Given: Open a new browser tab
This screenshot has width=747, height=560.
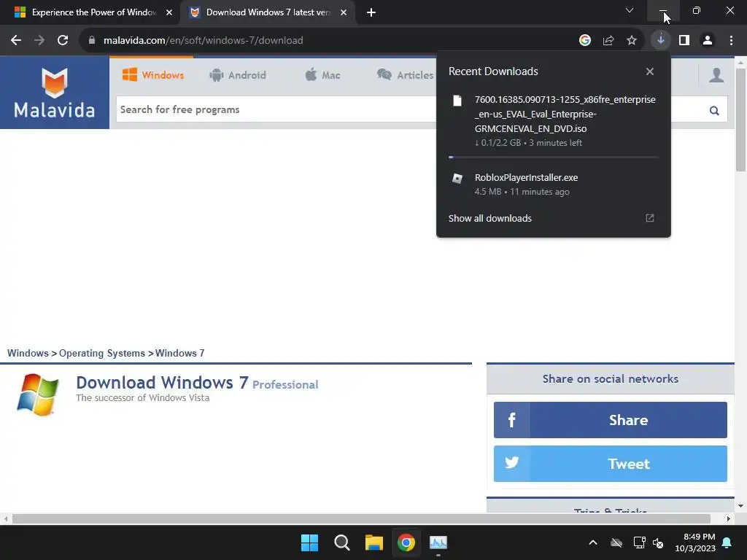Looking at the screenshot, I should [371, 12].
